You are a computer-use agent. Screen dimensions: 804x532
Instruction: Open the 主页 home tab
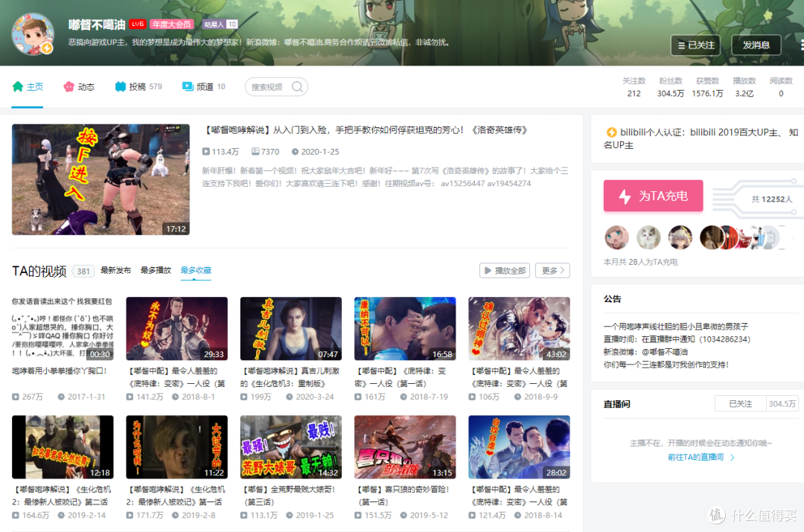coord(28,86)
